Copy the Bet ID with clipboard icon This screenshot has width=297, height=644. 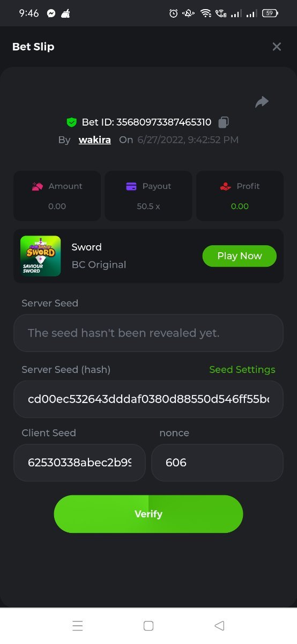224,122
